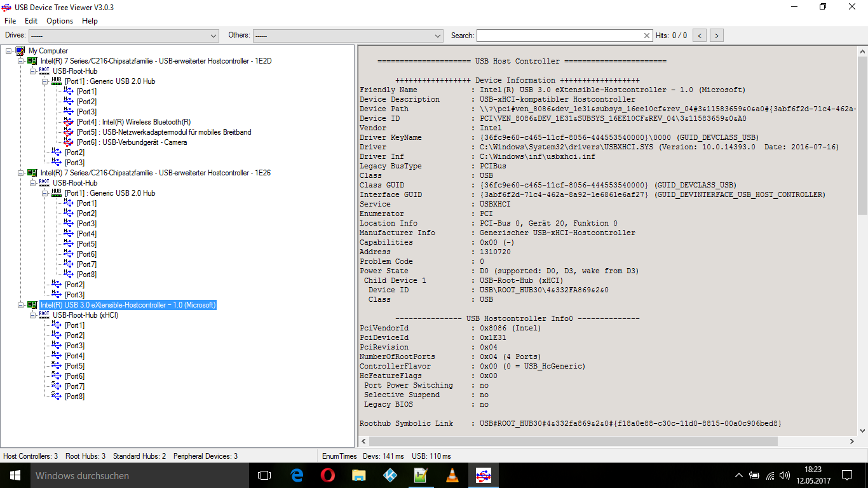Collapse the USB-Root-Hub (xHCI) node
The image size is (868, 488).
[x=32, y=315]
